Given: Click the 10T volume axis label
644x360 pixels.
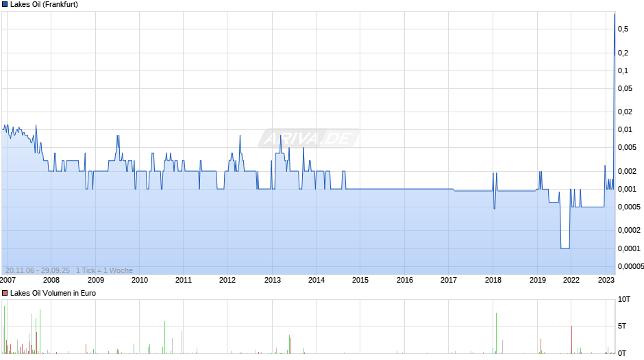Looking at the screenshot, I should pyautogui.click(x=624, y=299).
